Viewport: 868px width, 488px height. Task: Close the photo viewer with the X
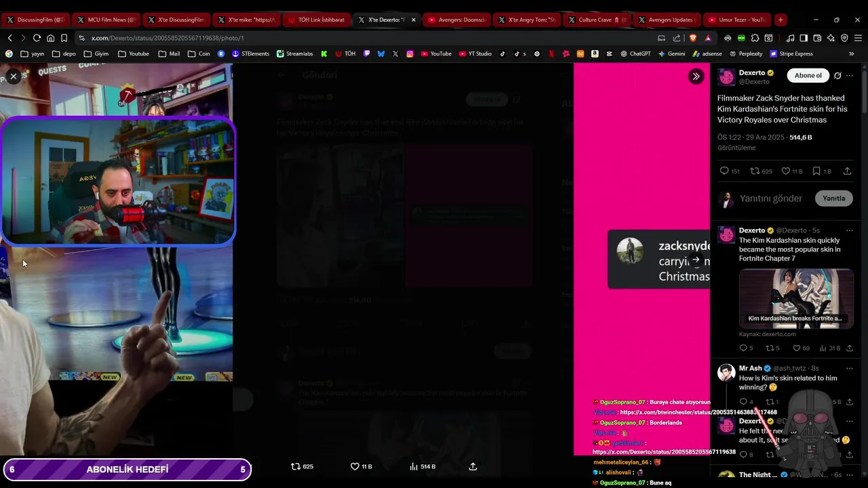(14, 77)
